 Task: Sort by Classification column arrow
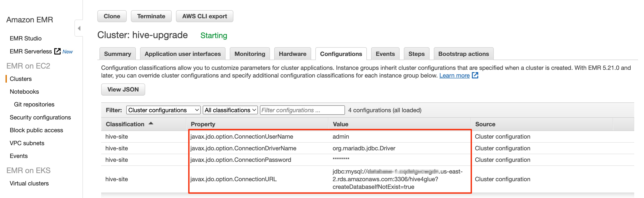pyautogui.click(x=151, y=123)
